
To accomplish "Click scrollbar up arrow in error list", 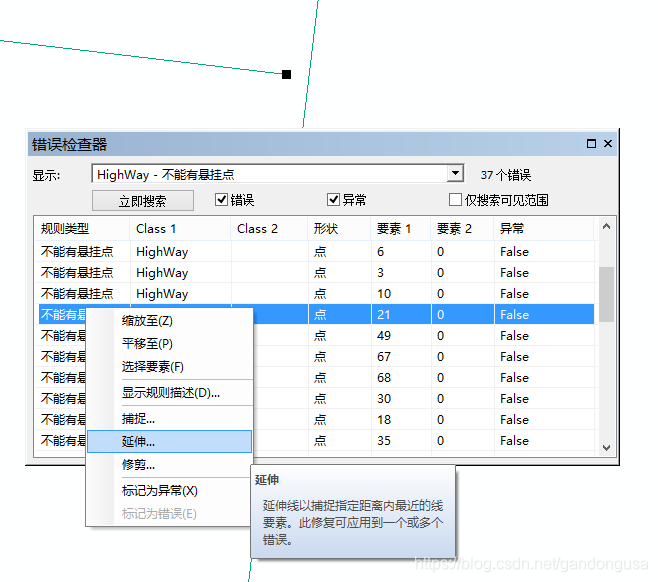I will coord(606,227).
